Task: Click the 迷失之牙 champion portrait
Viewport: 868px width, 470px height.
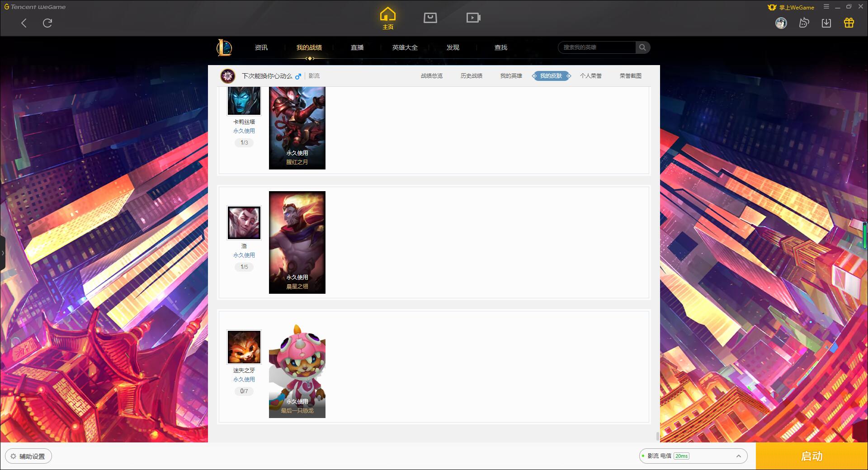Action: point(244,347)
